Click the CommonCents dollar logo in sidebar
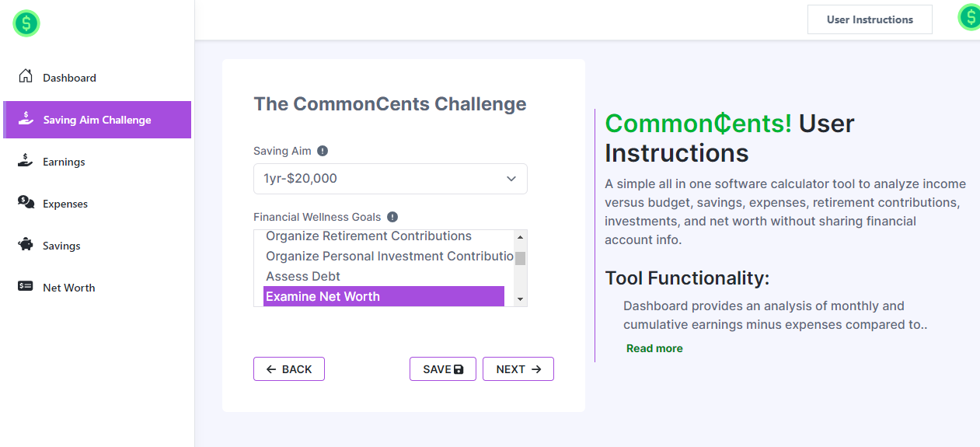 pyautogui.click(x=26, y=23)
